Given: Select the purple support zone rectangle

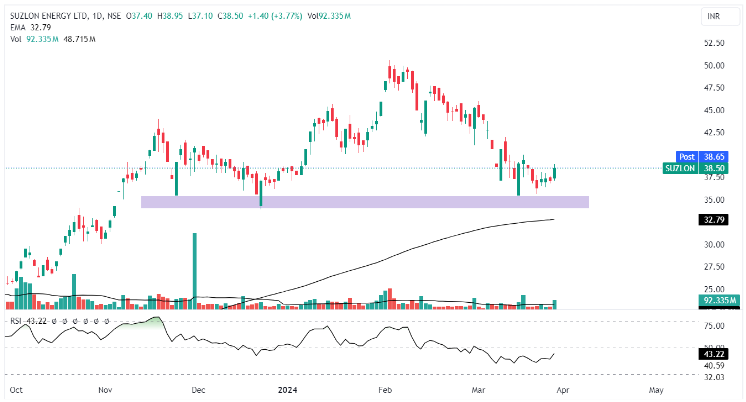Looking at the screenshot, I should (x=364, y=202).
